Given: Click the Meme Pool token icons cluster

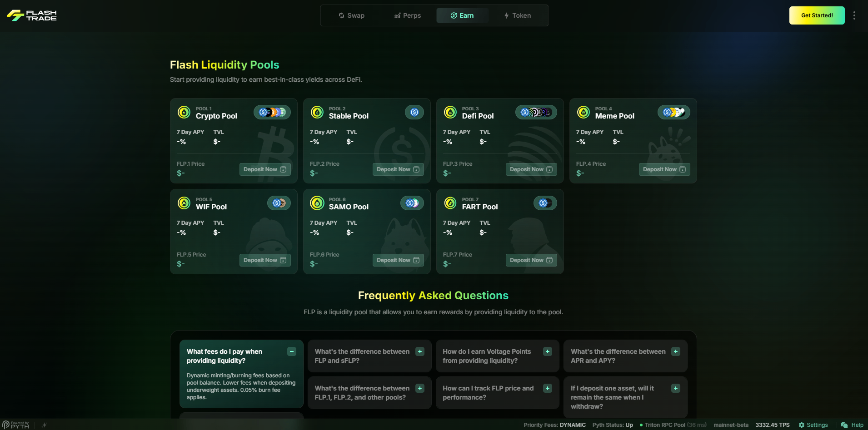Looking at the screenshot, I should [673, 112].
